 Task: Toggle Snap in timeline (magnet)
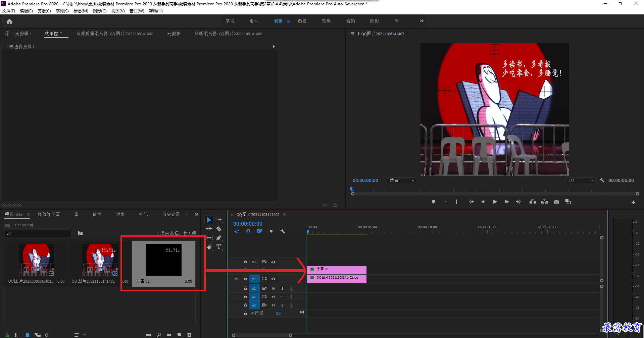click(x=248, y=231)
